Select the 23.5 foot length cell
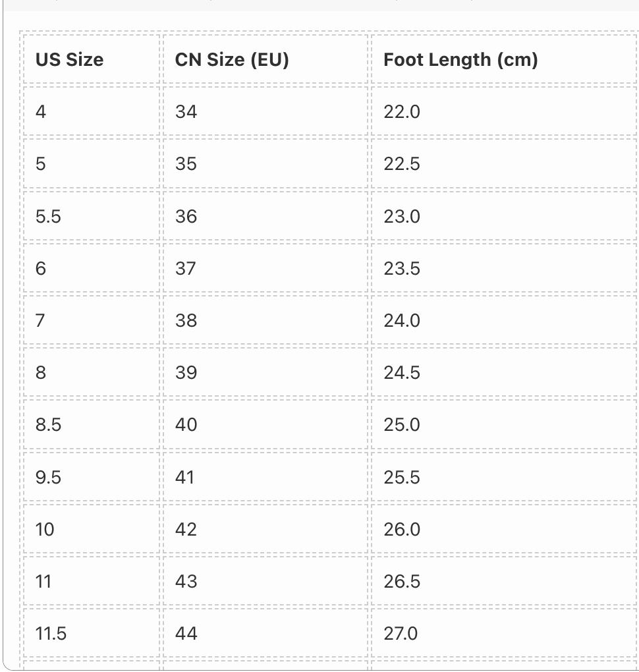Image resolution: width=639 pixels, height=672 pixels. 504,268
